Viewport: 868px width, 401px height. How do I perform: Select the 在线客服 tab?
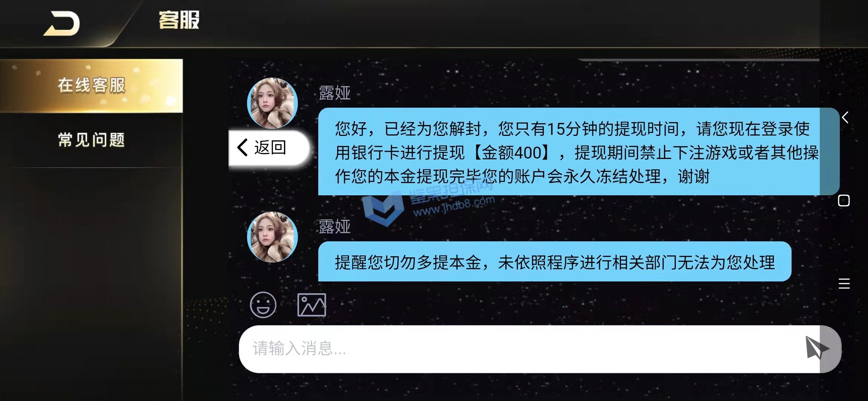(x=91, y=86)
